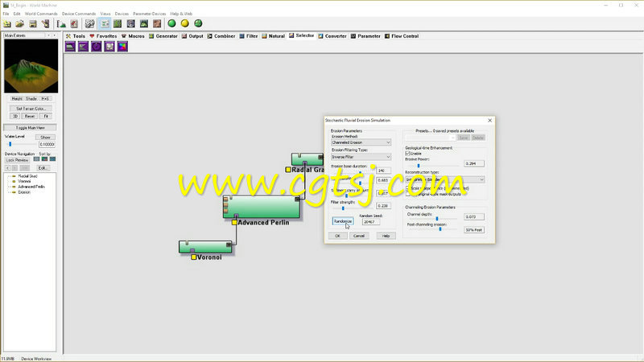Screen dimensions: 644x362
Task: Toggle the Scale independence checkbox
Action: coord(408,188)
